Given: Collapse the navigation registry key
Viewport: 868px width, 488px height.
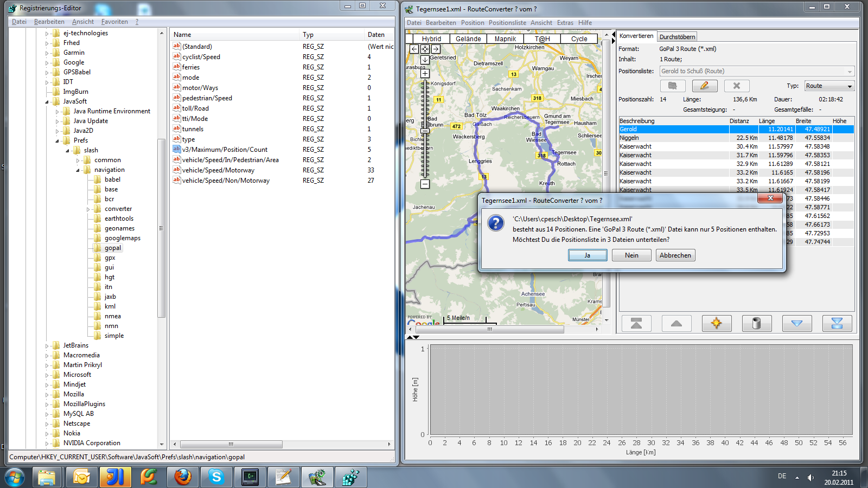Looking at the screenshot, I should tap(78, 170).
